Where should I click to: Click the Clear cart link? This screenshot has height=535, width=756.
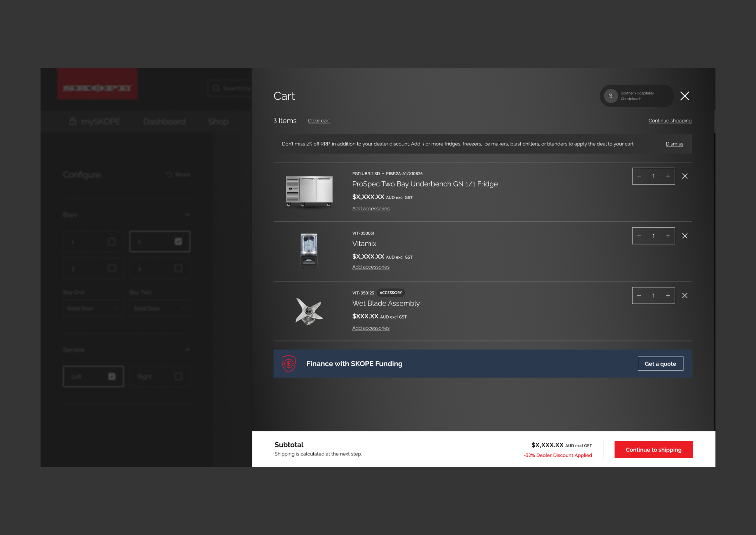(x=319, y=121)
